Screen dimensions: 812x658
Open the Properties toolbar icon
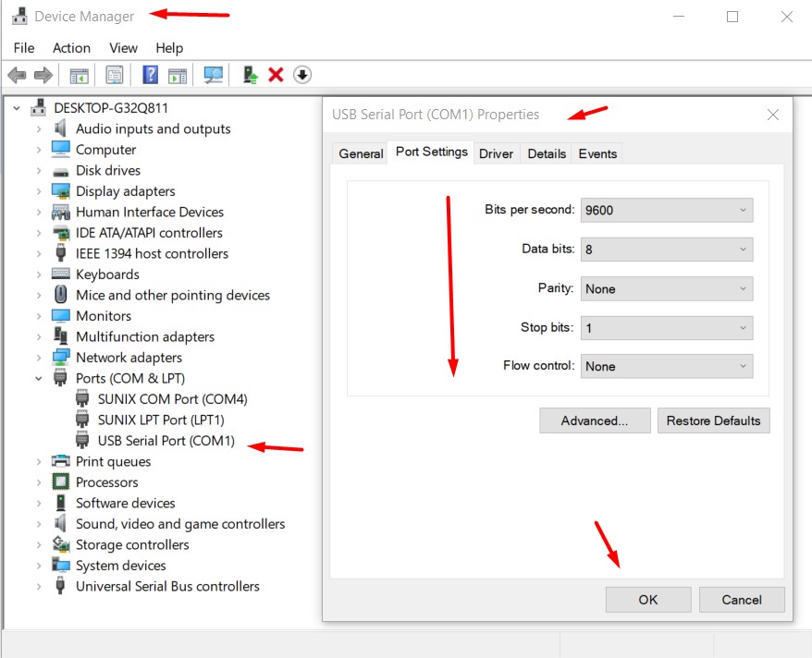pyautogui.click(x=115, y=75)
